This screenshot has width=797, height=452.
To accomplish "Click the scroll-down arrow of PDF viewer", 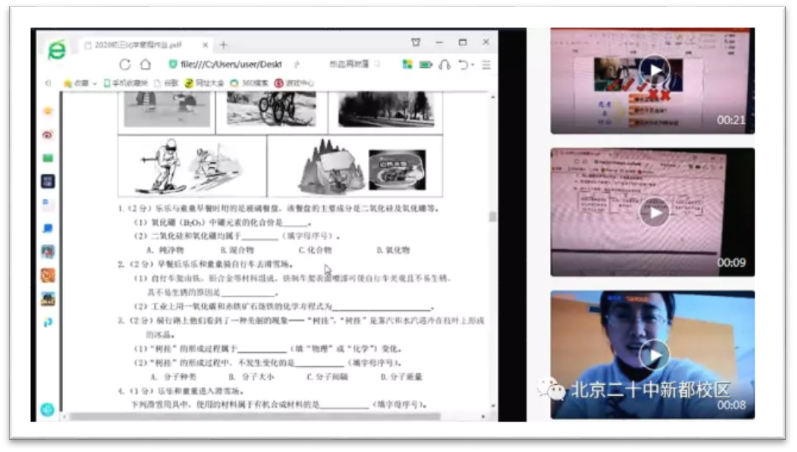I will point(493,406).
